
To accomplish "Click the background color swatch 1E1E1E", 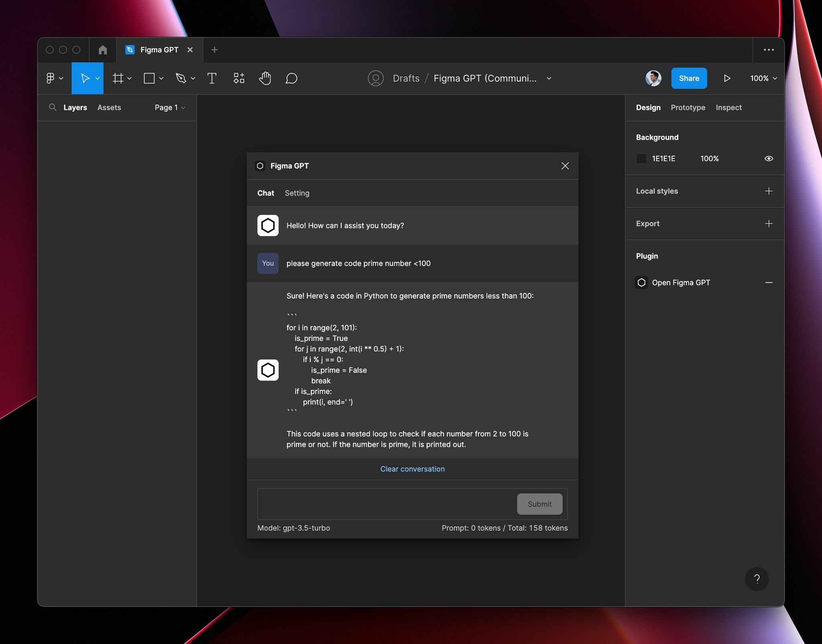I will coord(641,158).
